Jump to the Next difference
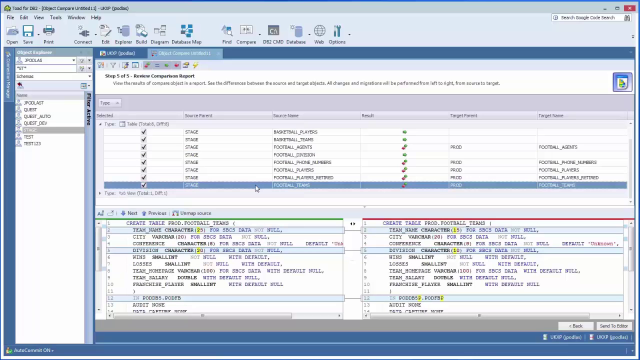640x360 pixels. 129,213
